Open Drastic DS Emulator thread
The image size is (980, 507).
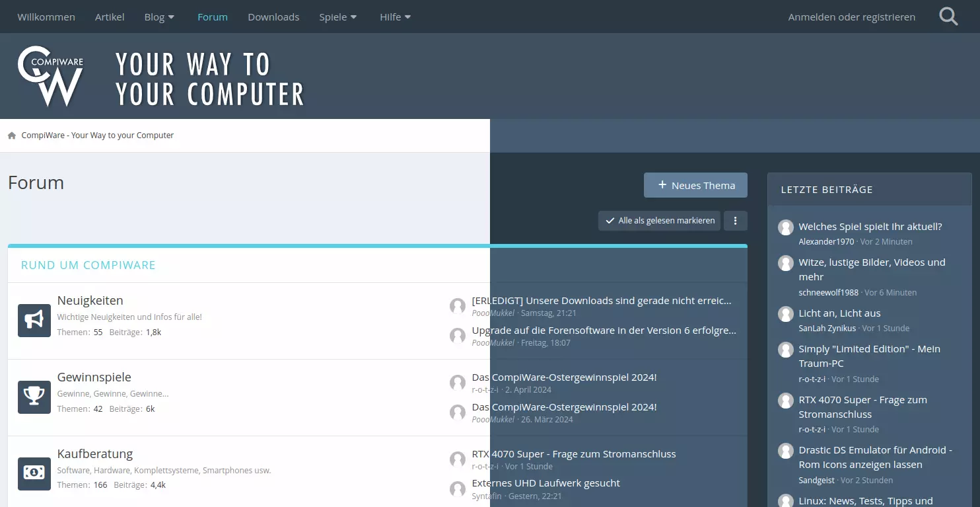[x=876, y=457]
